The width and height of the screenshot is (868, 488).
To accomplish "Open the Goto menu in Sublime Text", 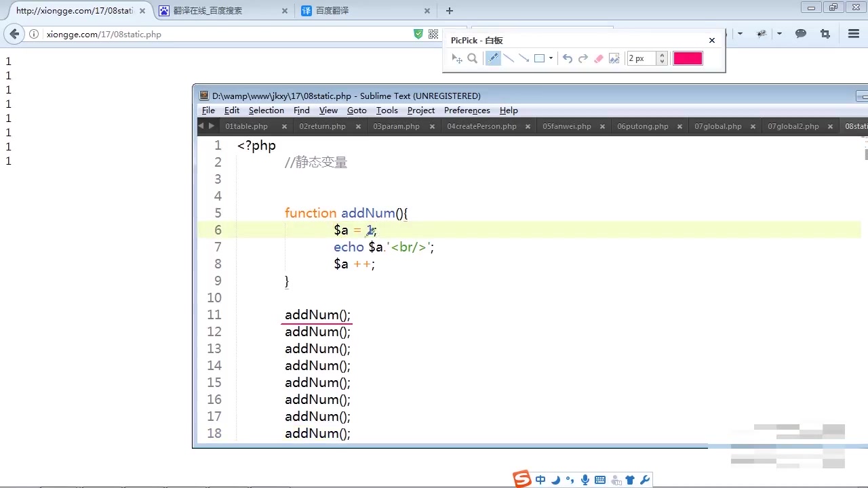I will point(357,110).
